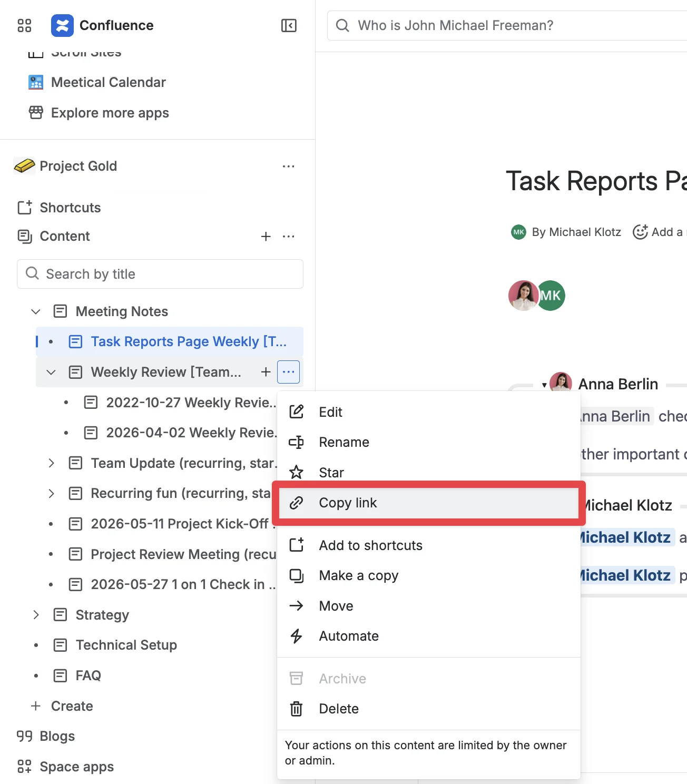
Task: Open Team Update (recurring) page
Action: click(x=183, y=463)
